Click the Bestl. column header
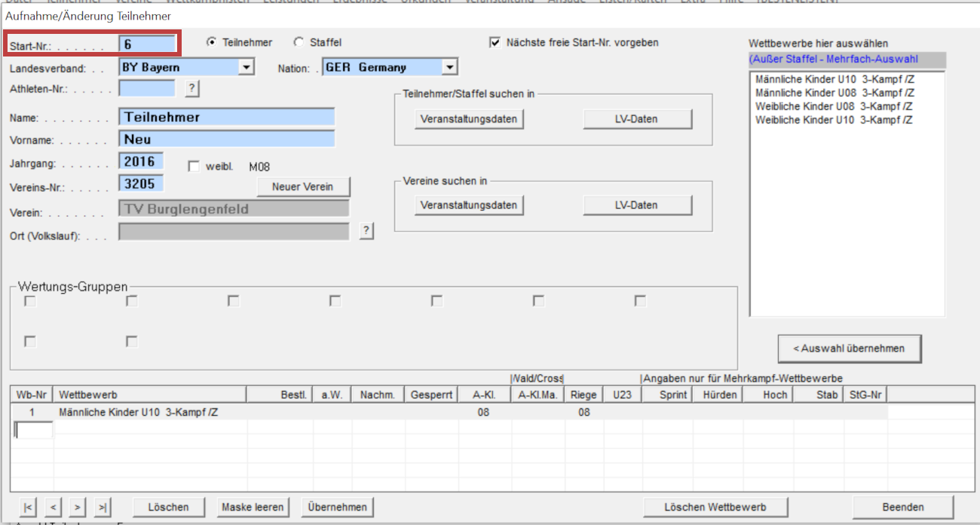980x525 pixels. click(x=279, y=395)
